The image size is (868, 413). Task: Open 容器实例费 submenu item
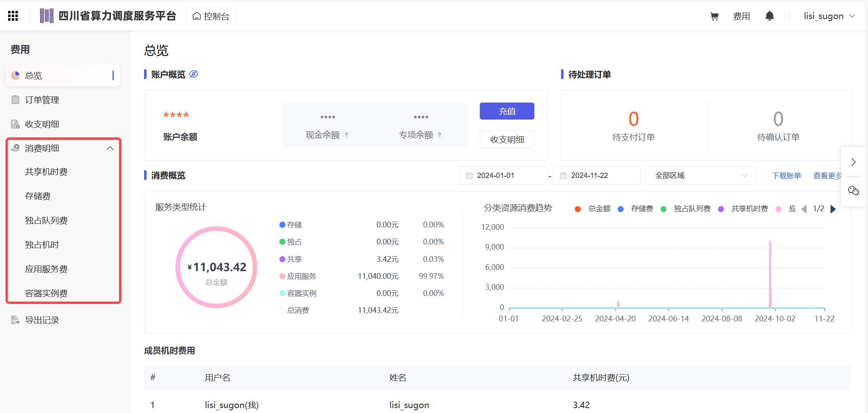46,293
